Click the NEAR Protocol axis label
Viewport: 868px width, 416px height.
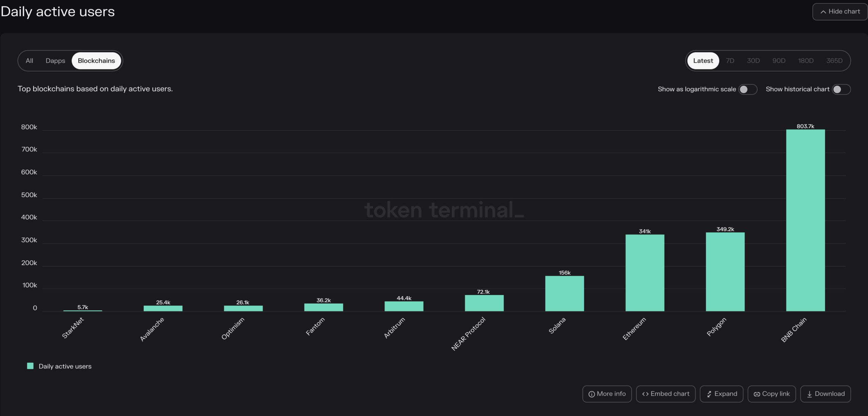click(x=468, y=334)
